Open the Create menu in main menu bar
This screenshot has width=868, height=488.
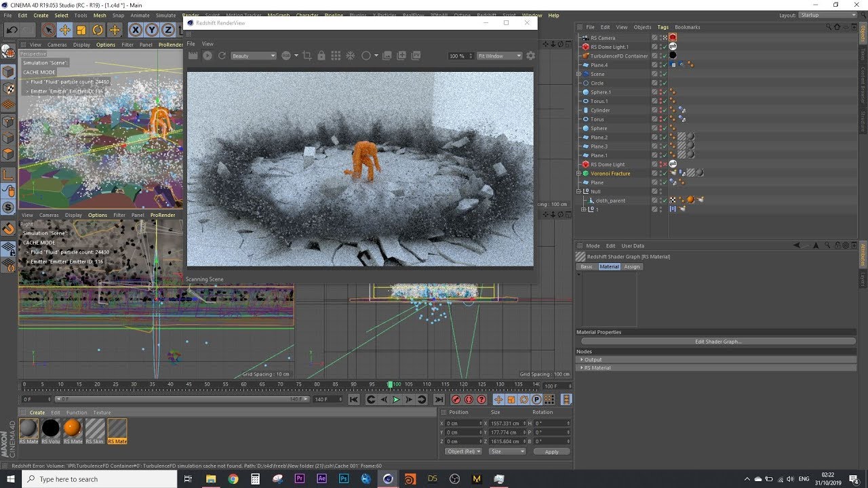tap(41, 15)
